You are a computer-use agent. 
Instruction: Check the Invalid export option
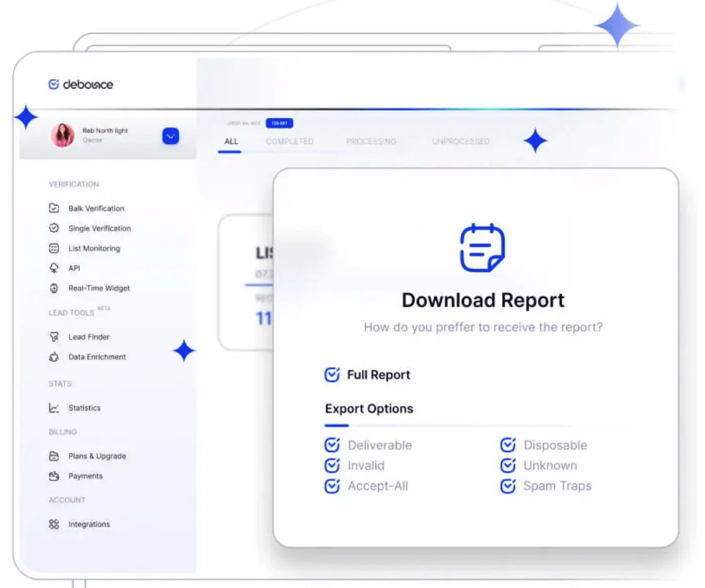pos(333,465)
